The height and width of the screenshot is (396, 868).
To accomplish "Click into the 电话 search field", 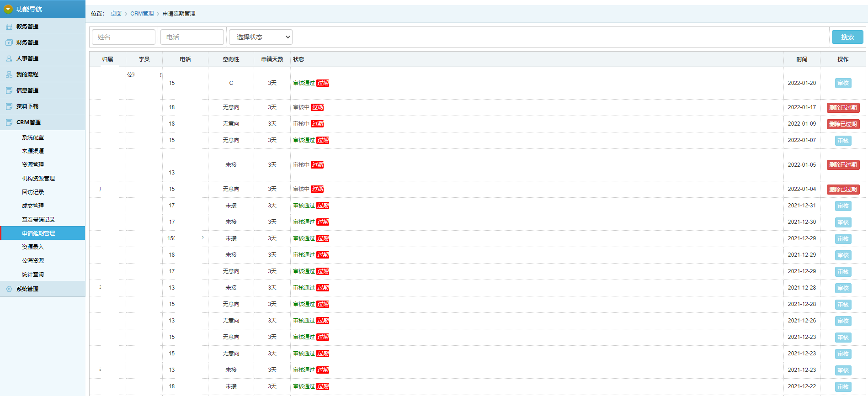I will (x=192, y=37).
